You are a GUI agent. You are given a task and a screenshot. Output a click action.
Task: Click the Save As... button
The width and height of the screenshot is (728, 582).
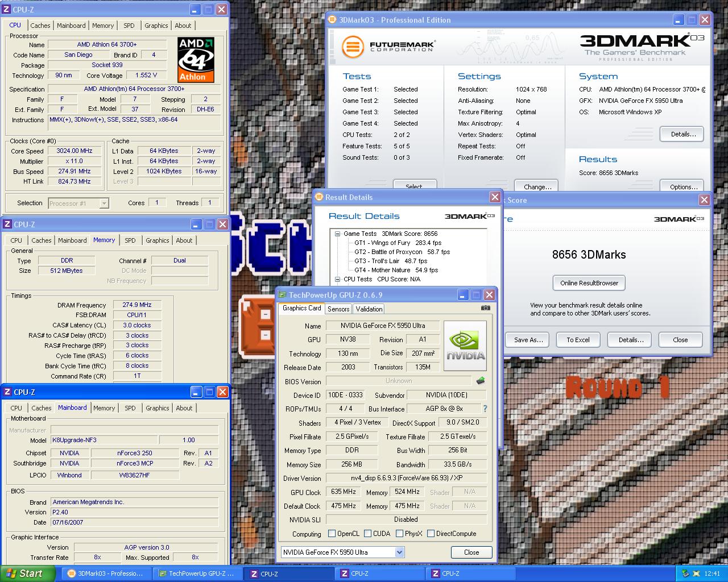click(528, 340)
